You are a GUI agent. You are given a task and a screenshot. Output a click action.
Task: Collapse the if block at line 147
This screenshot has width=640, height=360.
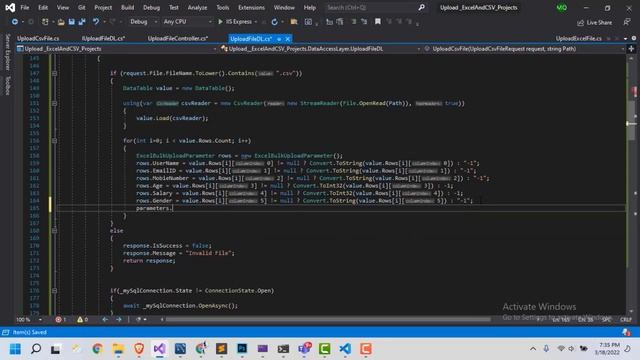point(54,73)
